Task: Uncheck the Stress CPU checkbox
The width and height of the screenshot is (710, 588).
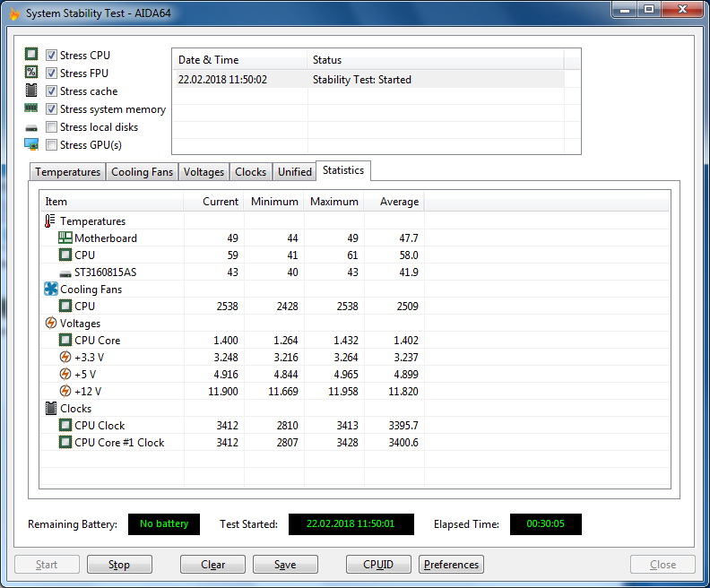Action: click(52, 56)
